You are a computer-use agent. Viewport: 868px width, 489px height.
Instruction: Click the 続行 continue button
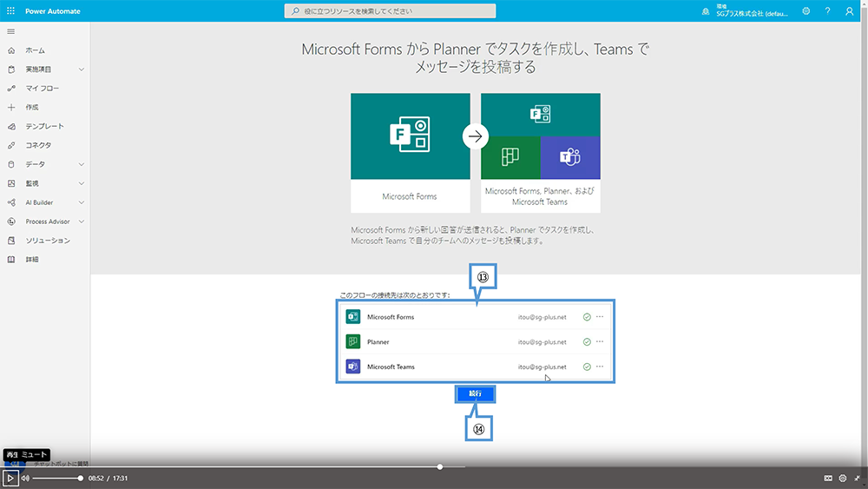pos(475,393)
